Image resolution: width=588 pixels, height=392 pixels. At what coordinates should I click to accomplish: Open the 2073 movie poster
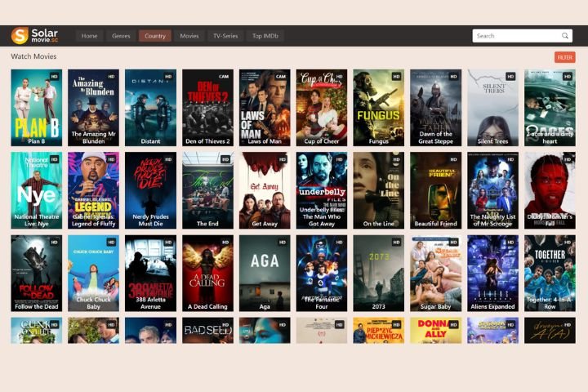[379, 274]
